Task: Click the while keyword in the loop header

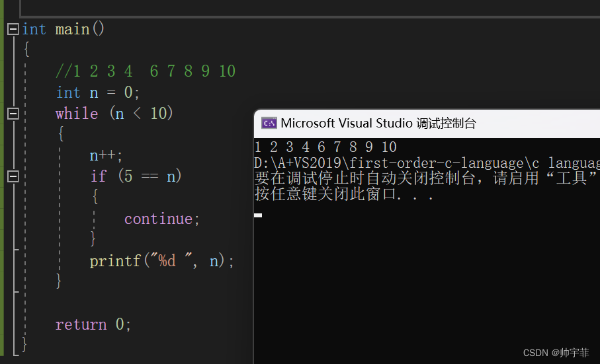Action: click(x=77, y=114)
